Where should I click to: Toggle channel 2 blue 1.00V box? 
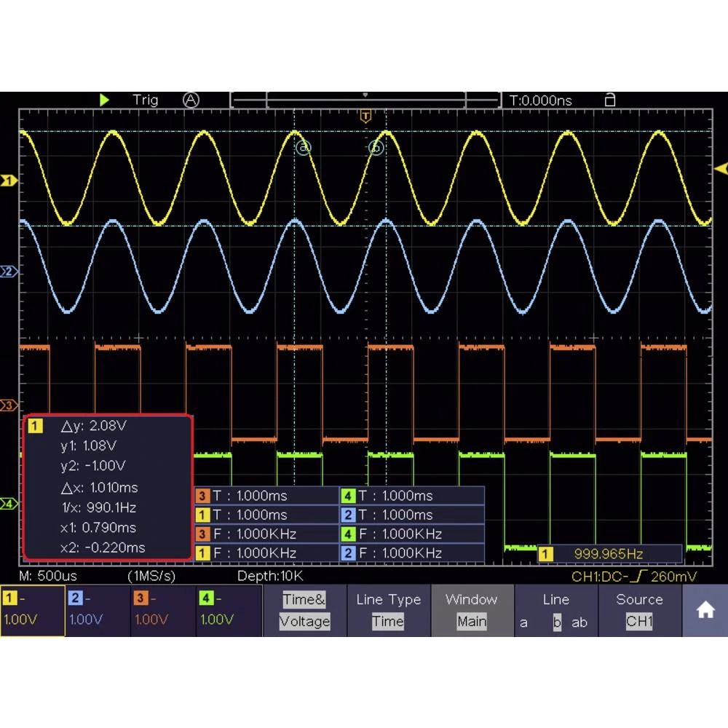(98, 611)
